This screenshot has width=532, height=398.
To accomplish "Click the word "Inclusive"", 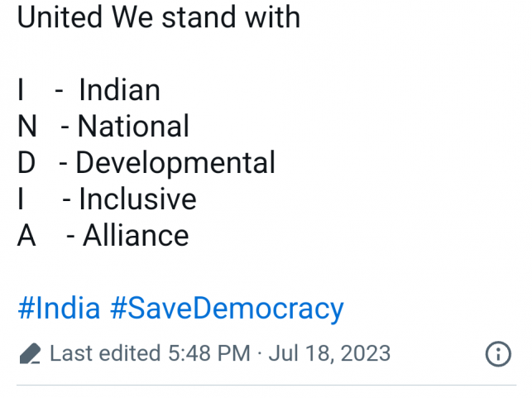I will pos(137,199).
